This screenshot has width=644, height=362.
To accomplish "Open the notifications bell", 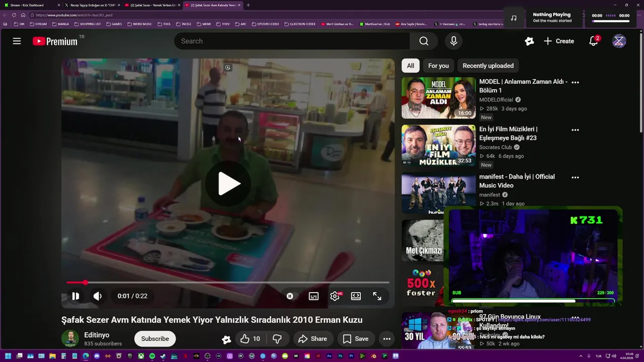I will pos(594,41).
